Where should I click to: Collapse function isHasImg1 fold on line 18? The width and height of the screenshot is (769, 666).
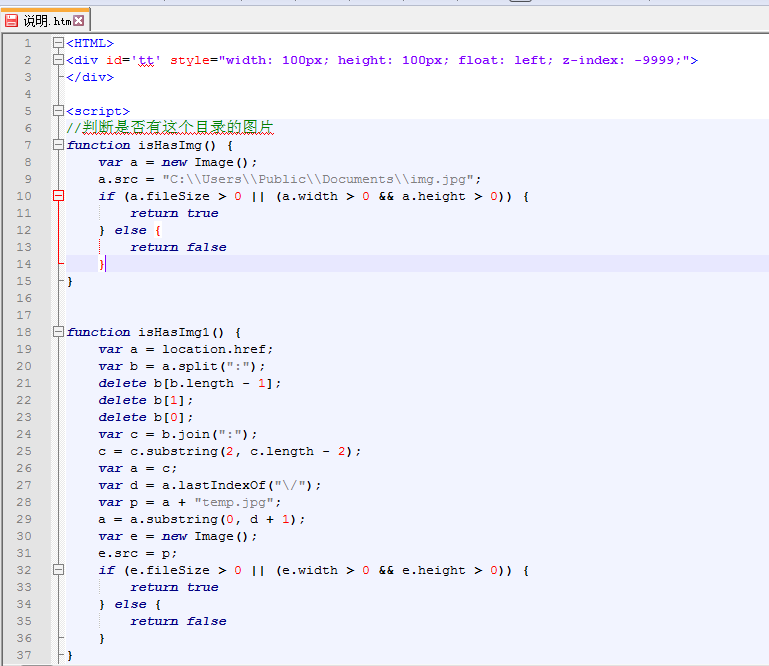(58, 332)
